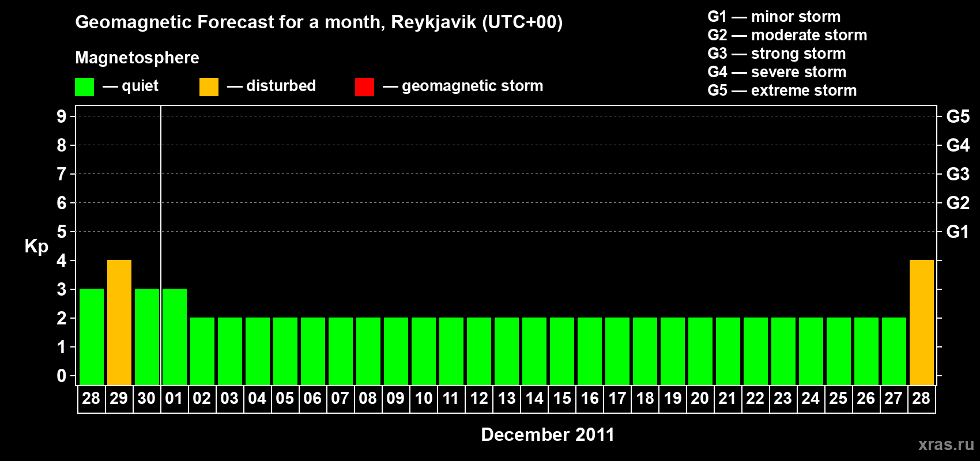Click Kp value 9 on left axis

[62, 116]
